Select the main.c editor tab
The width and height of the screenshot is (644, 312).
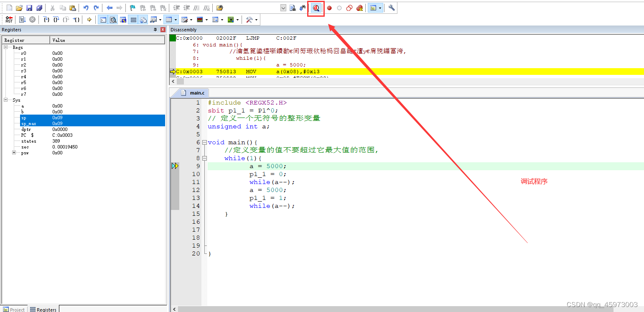pos(193,93)
